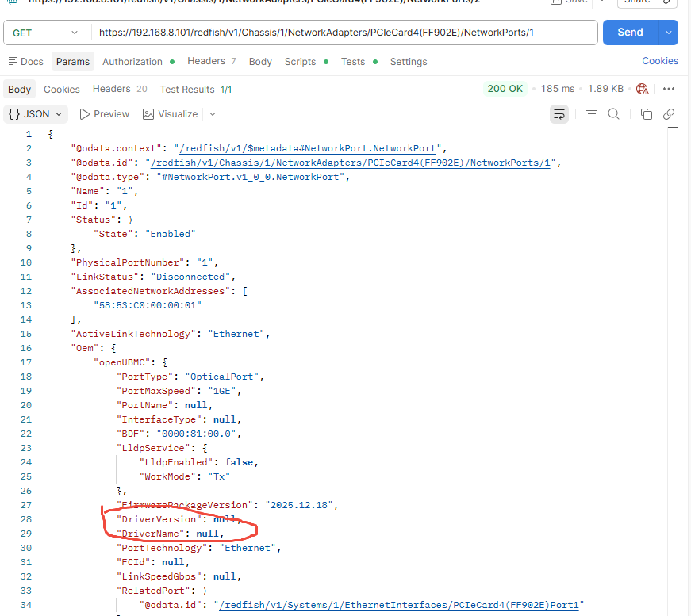Click the network globe warning icon

[643, 89]
